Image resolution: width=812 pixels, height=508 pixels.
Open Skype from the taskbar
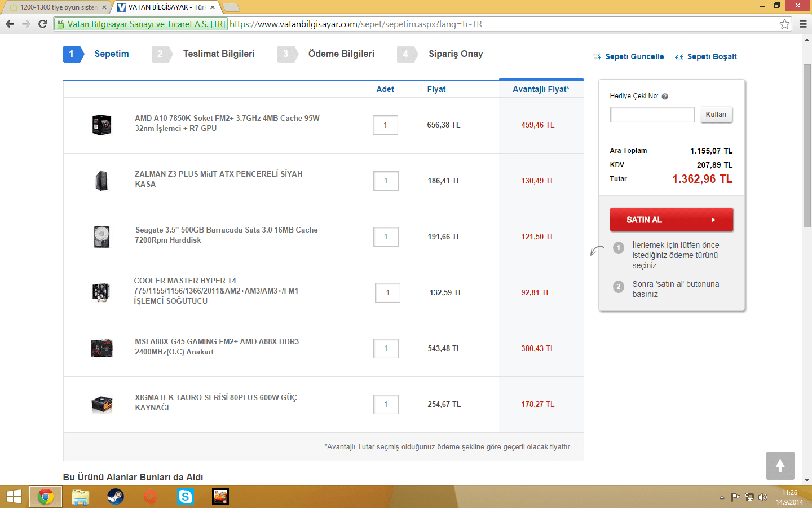coord(186,497)
